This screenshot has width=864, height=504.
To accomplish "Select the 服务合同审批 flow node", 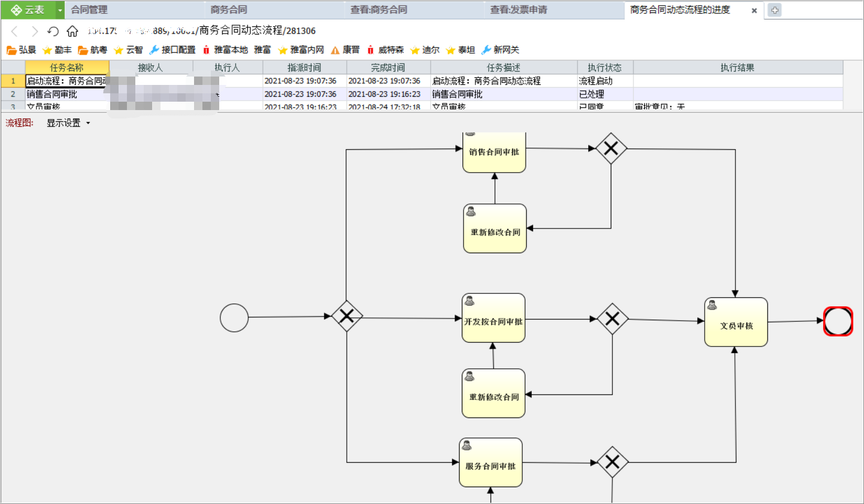I will [491, 463].
